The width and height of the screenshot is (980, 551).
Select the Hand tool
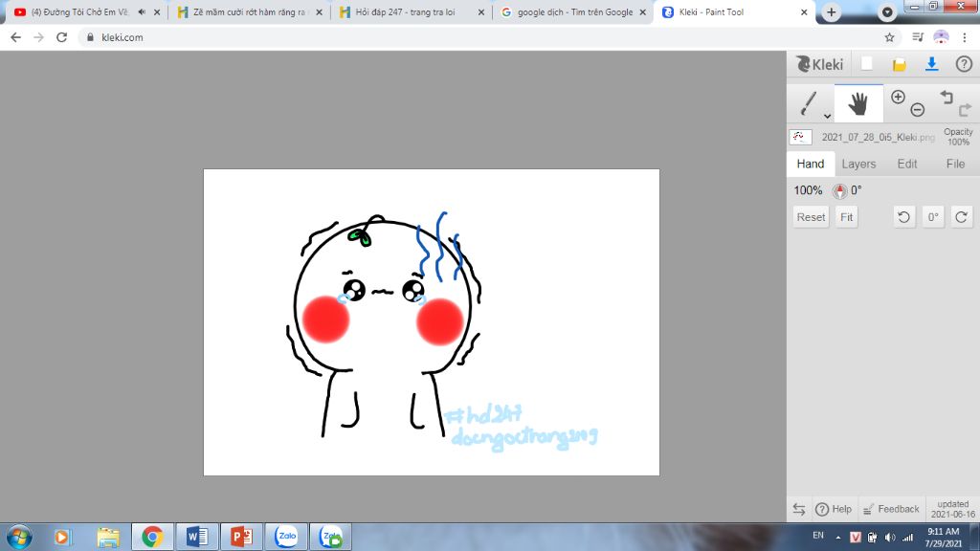858,103
